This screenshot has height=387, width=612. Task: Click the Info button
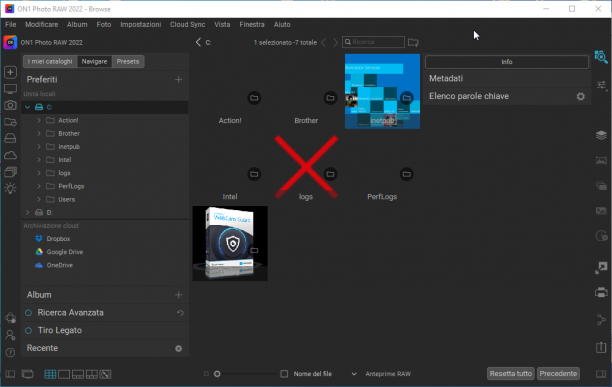507,62
